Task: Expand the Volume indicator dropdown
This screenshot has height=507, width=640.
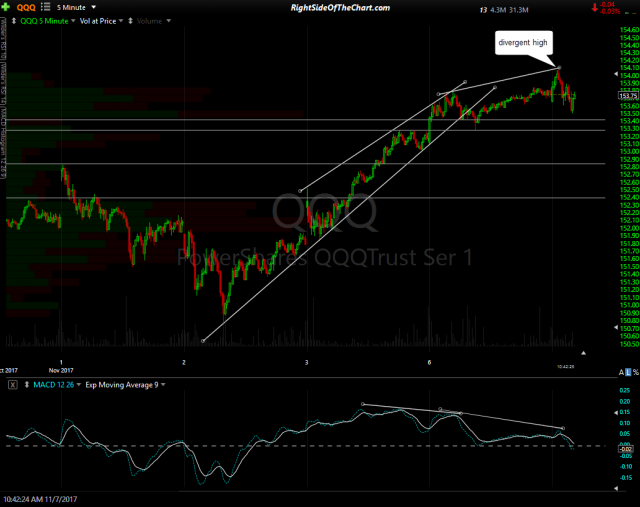Action: pos(169,21)
